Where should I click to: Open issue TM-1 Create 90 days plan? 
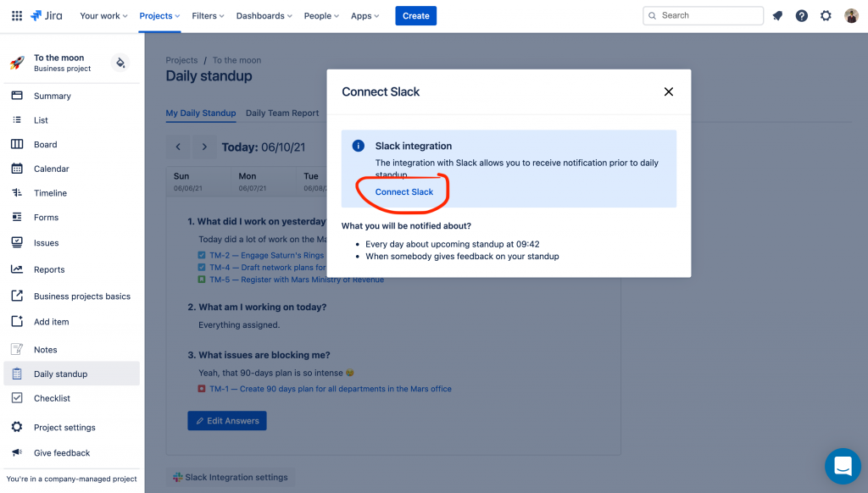tap(331, 389)
